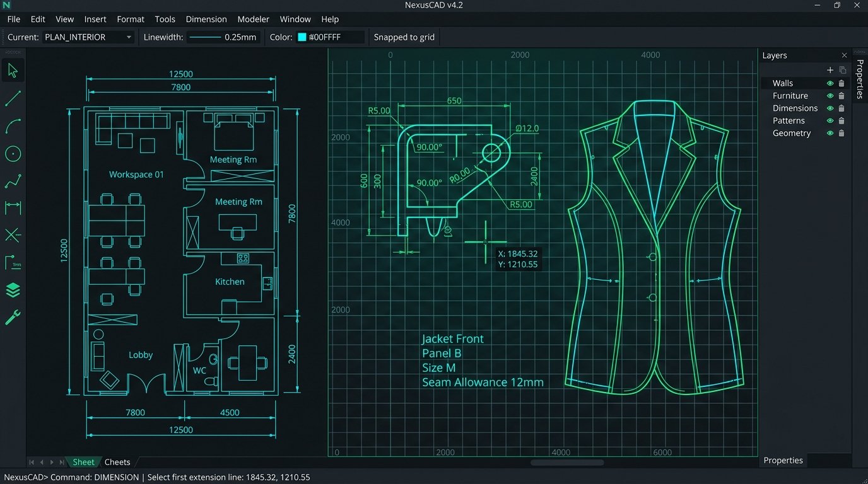868x484 pixels.
Task: Select the Furniture layer row
Action: (x=805, y=96)
